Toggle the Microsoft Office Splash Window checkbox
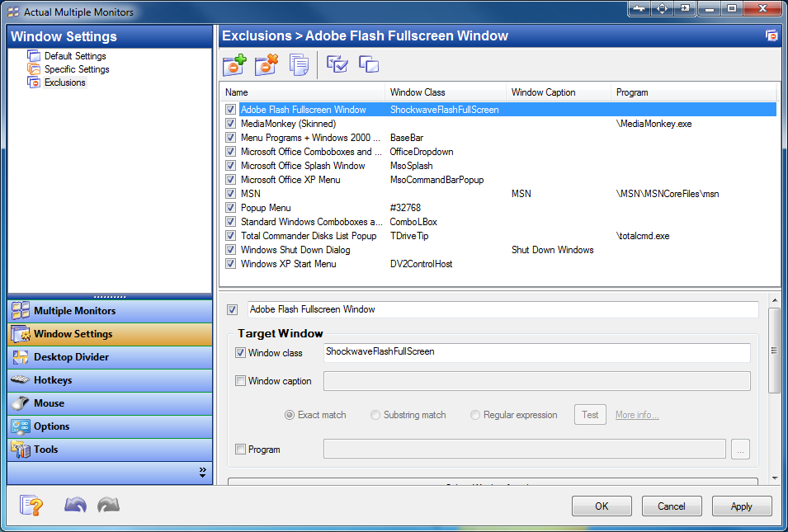The height and width of the screenshot is (532, 788). (x=231, y=166)
